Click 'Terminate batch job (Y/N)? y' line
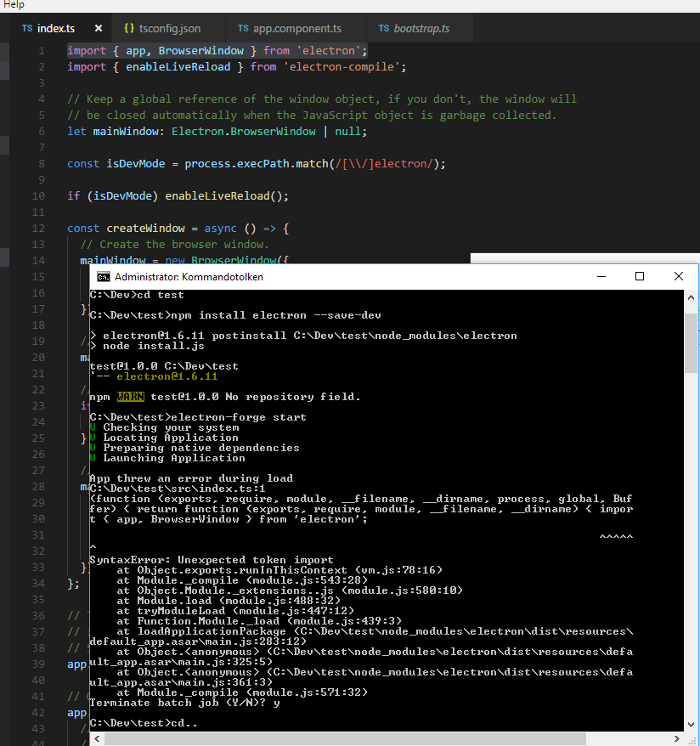Image resolution: width=700 pixels, height=746 pixels. tap(184, 703)
